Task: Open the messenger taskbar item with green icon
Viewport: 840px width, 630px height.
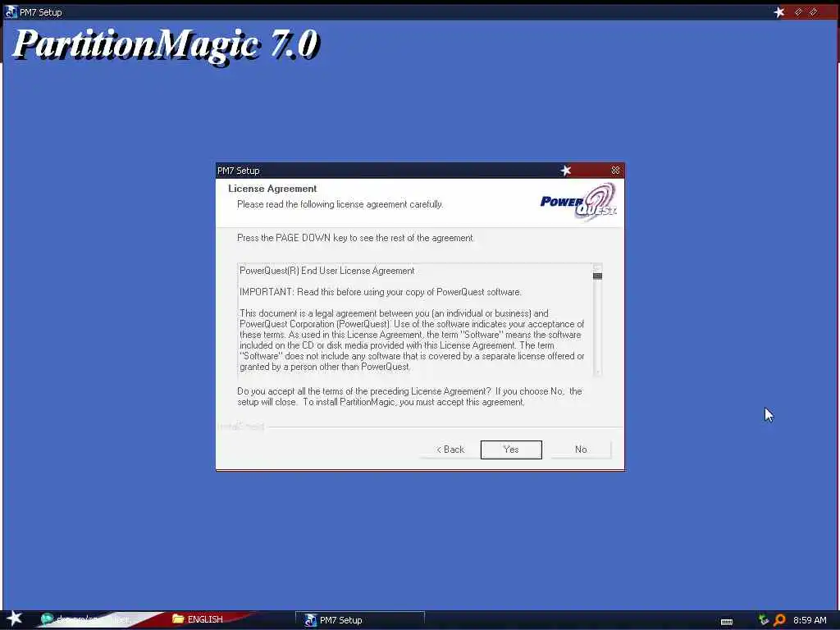Action: pyautogui.click(x=85, y=619)
